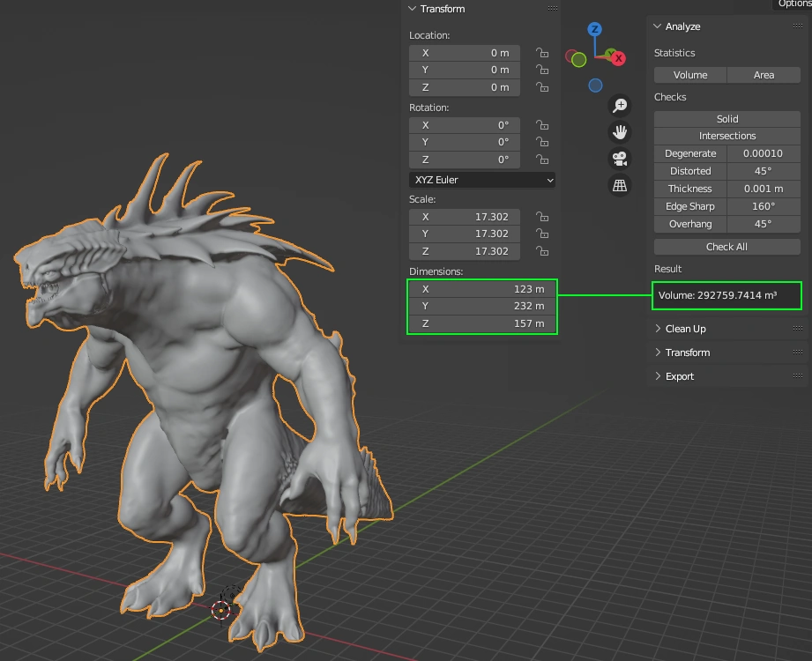
Task: Lock the Scale X value
Action: 542,216
